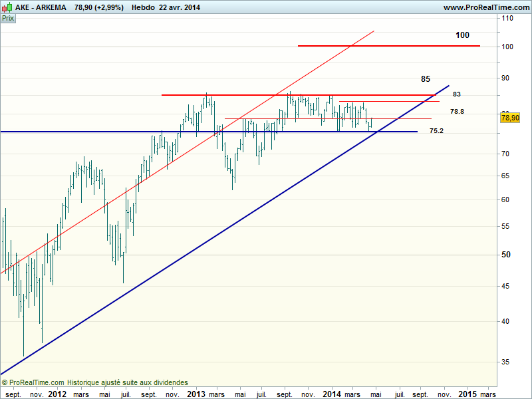
Task: Select the red horizontal line at 100
Action: pos(389,46)
